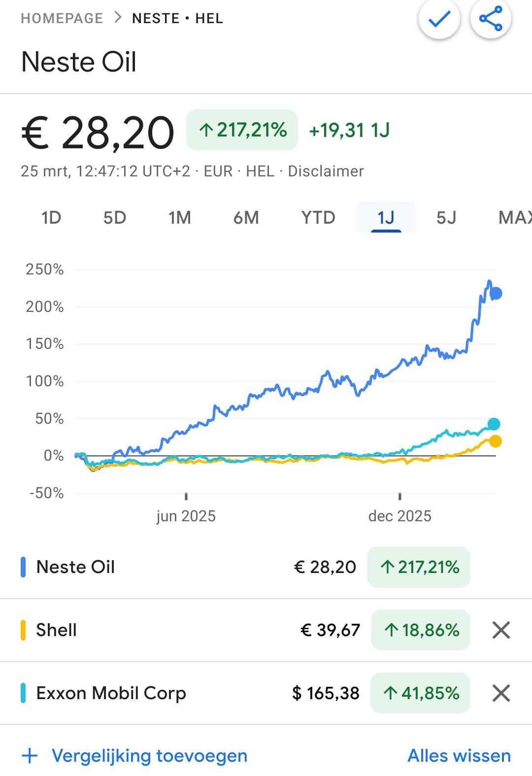Image resolution: width=532 pixels, height=776 pixels.
Task: Click the Neste Oil 217,21% badge
Action: tap(419, 567)
